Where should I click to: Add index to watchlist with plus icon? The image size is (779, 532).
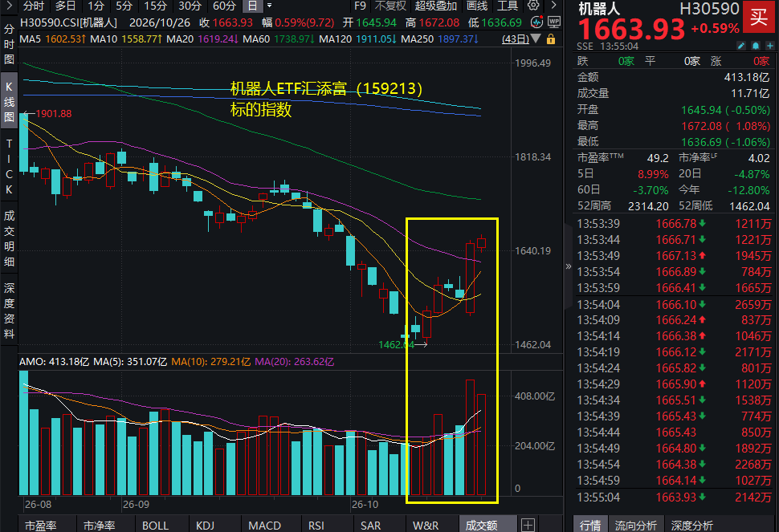click(x=770, y=46)
